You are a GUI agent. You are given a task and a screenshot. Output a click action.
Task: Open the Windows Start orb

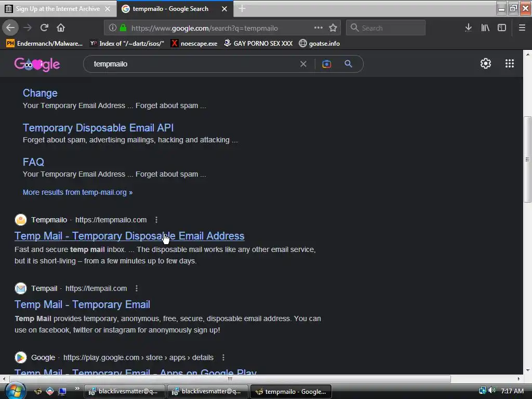[14, 391]
